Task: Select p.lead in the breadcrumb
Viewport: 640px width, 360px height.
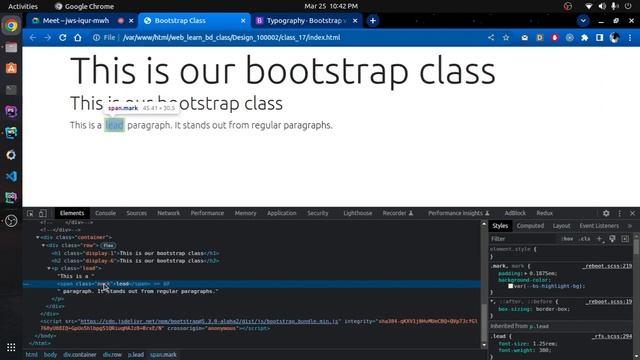Action: (136, 355)
